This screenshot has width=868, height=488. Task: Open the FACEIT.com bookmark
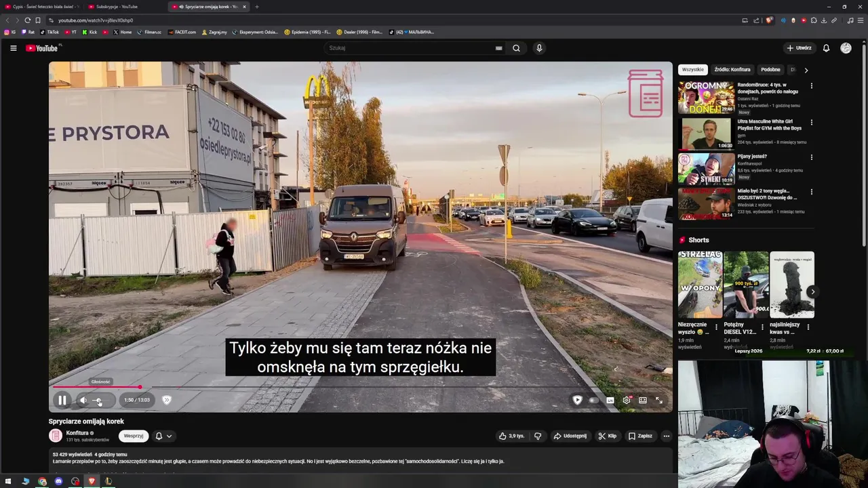182,32
